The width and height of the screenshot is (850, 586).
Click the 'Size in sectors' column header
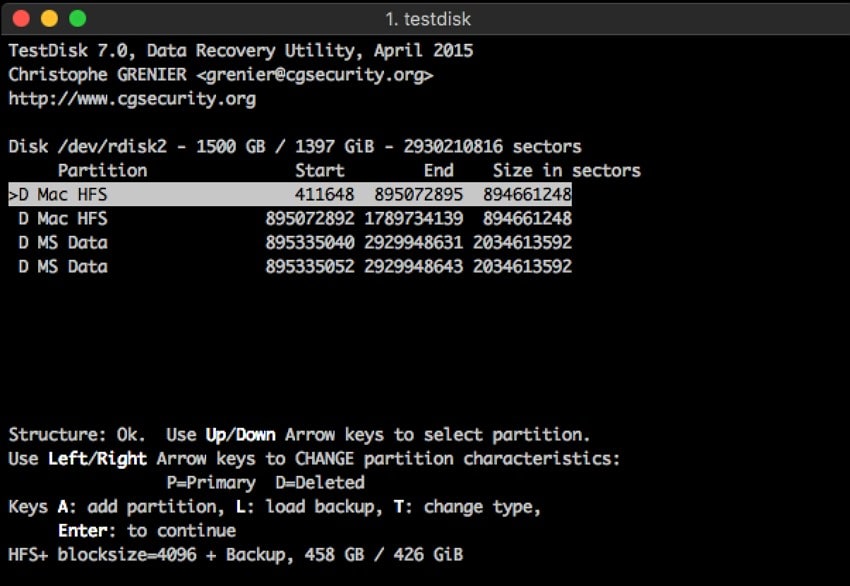(567, 170)
